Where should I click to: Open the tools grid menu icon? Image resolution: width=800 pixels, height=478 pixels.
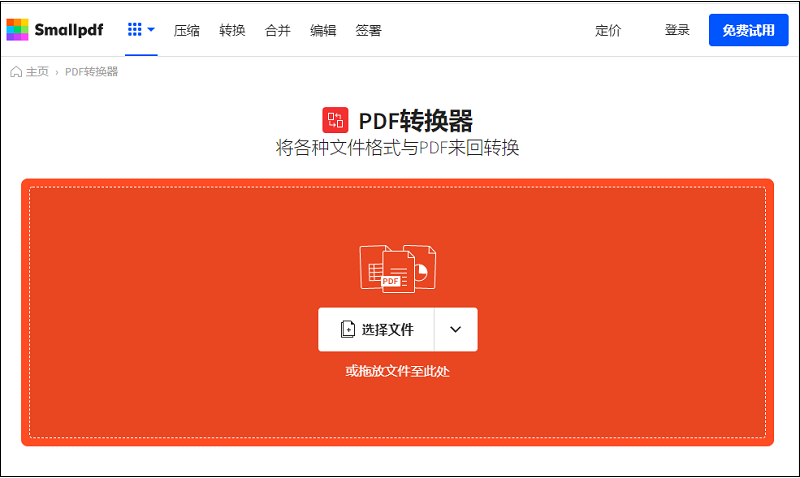135,30
